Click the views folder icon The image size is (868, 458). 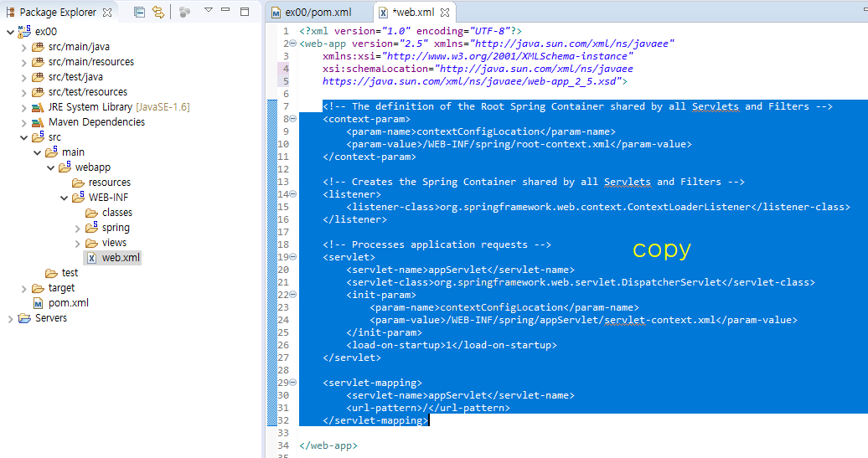(x=91, y=243)
